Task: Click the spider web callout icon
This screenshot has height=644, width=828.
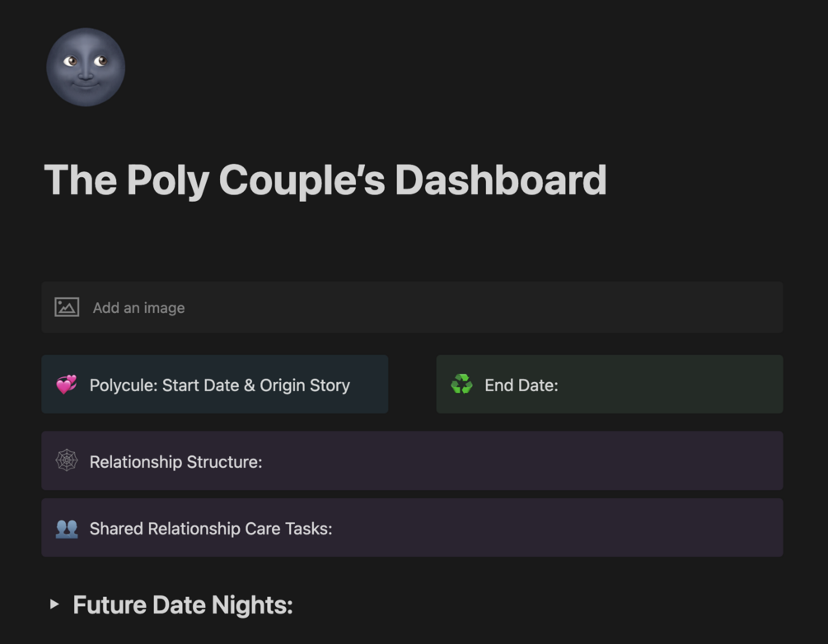Action: point(67,461)
